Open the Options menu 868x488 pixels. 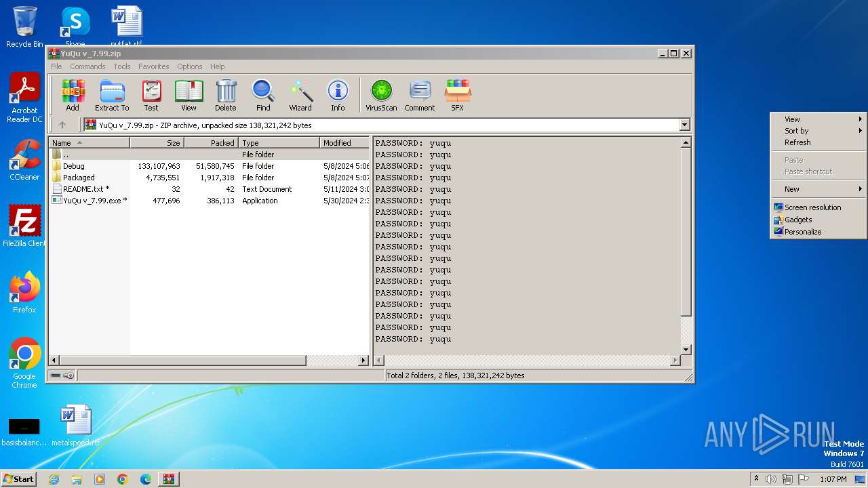pyautogui.click(x=190, y=66)
